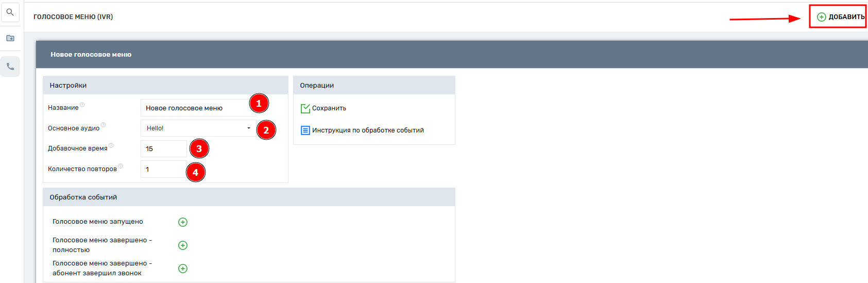Add handler for 'завершено - полностью' event
The width and height of the screenshot is (868, 283).
click(x=182, y=245)
